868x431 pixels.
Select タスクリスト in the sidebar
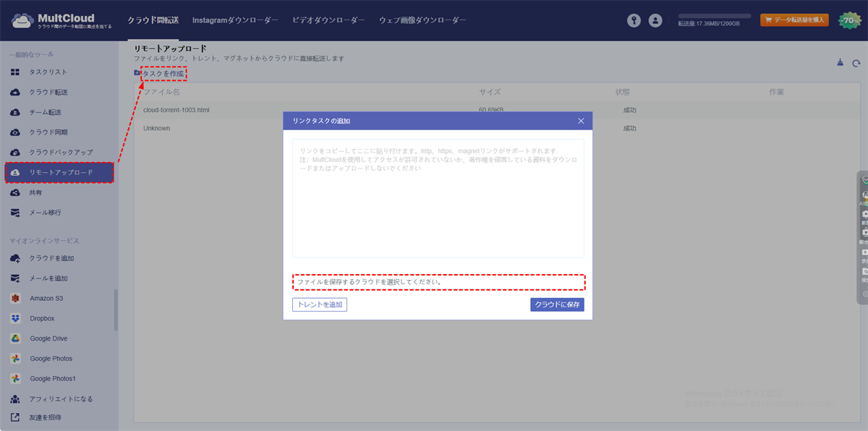(48, 72)
